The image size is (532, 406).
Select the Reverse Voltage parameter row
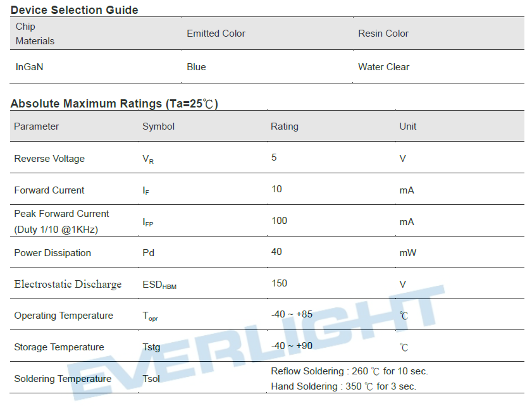(267, 157)
